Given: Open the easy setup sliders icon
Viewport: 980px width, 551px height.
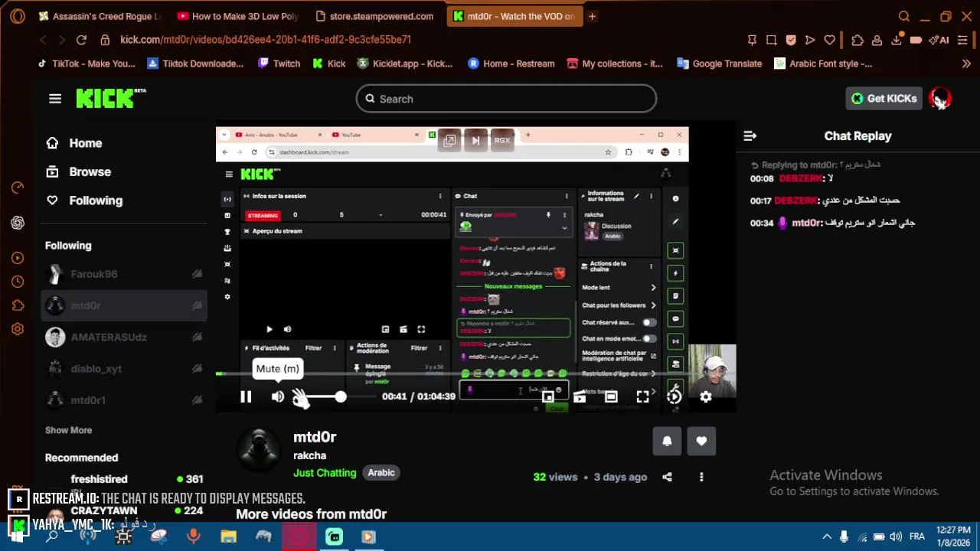Looking at the screenshot, I should point(963,40).
